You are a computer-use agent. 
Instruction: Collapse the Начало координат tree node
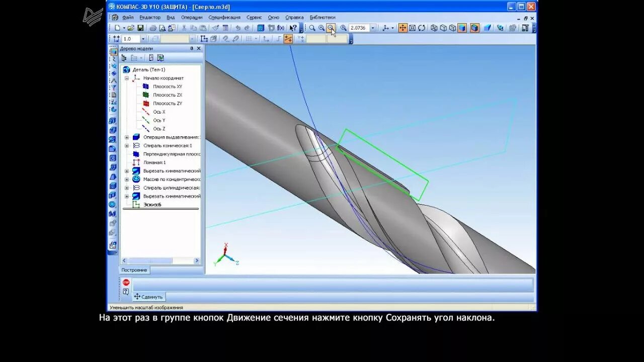pyautogui.click(x=127, y=78)
